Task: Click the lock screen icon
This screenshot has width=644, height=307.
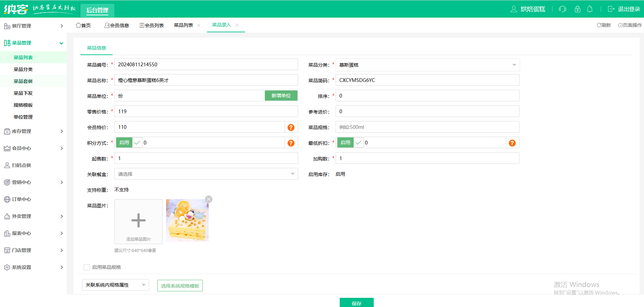Action: (578, 9)
